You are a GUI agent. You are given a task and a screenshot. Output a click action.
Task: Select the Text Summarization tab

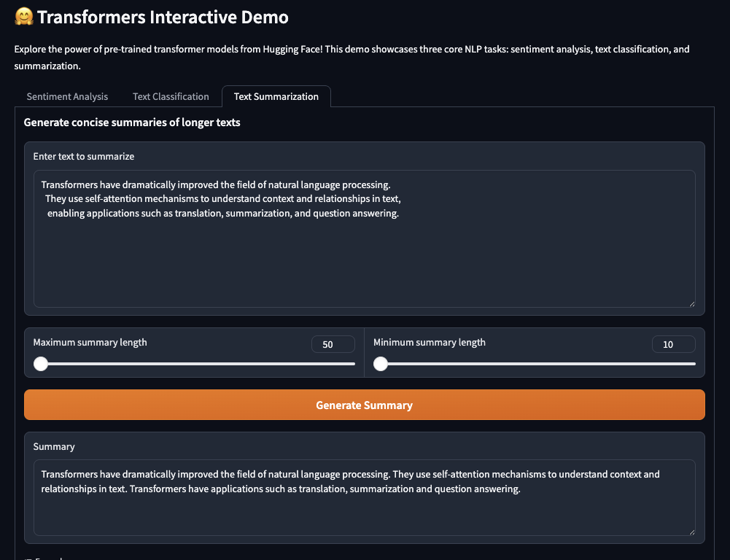click(x=276, y=96)
